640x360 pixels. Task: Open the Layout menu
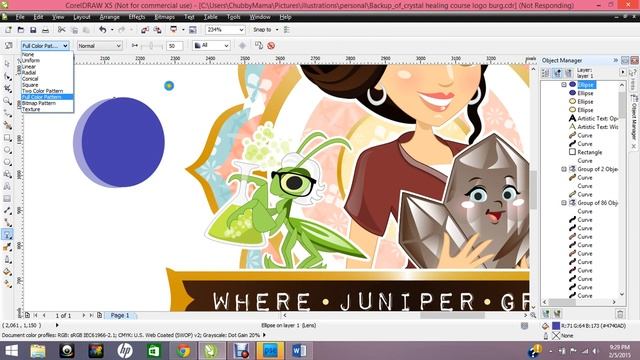pyautogui.click(x=82, y=17)
